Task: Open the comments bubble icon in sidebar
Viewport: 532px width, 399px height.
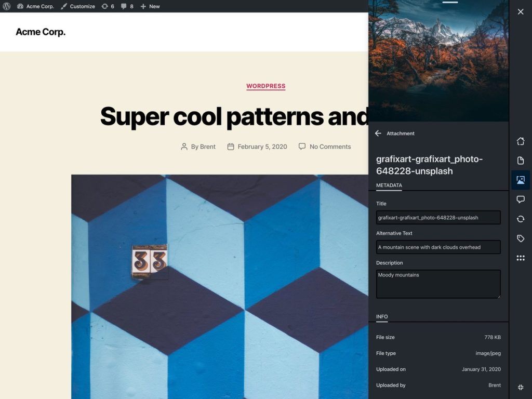Action: click(520, 199)
